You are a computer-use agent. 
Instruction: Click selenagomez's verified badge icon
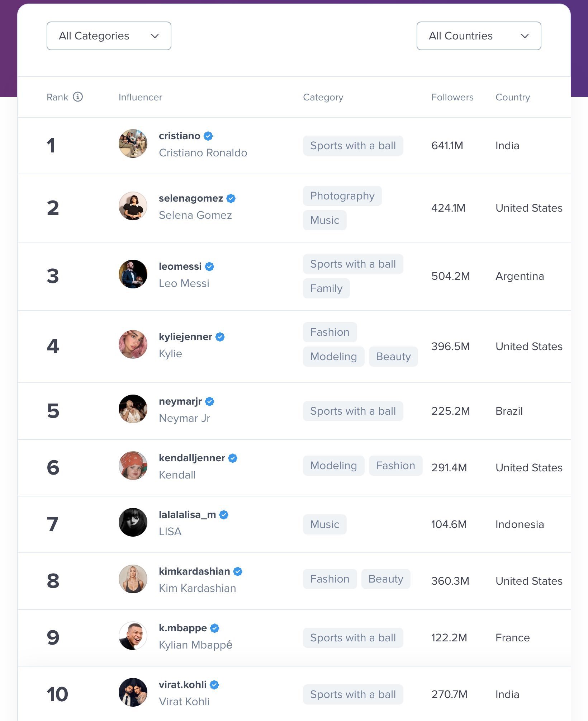231,198
